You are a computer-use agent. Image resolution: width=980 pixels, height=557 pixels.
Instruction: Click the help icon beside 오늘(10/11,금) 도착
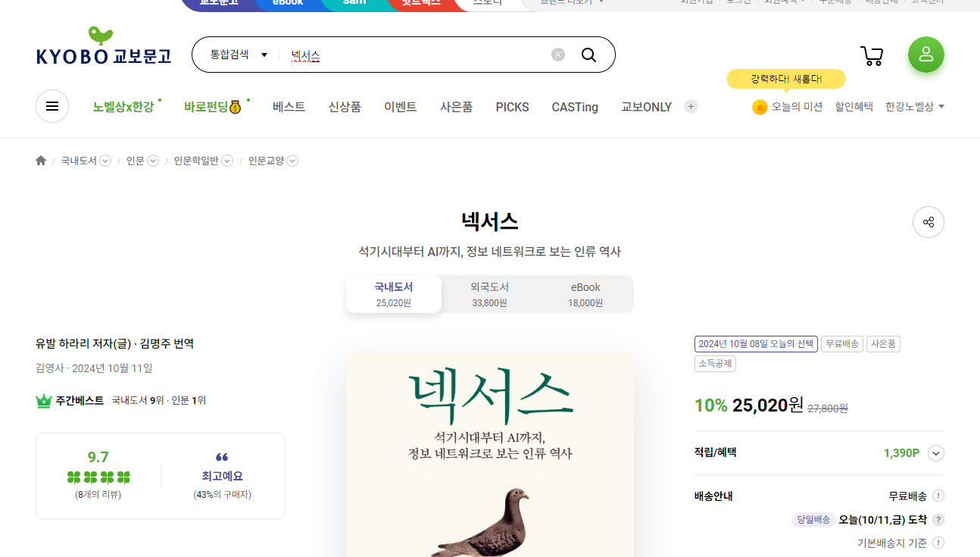click(x=938, y=520)
